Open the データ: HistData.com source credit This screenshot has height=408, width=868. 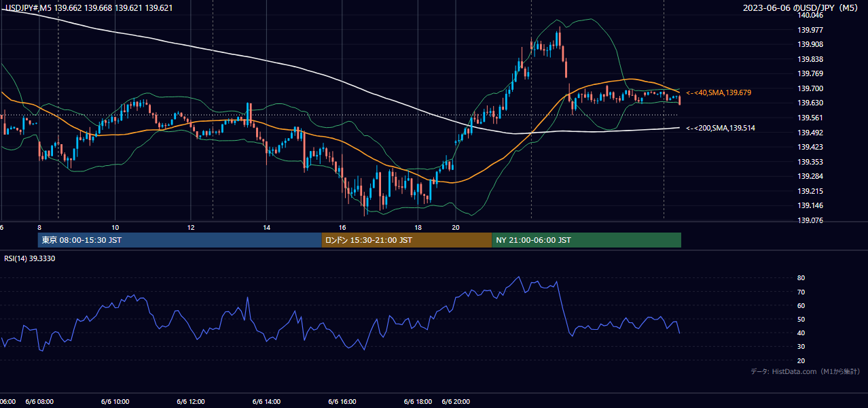[805, 371]
